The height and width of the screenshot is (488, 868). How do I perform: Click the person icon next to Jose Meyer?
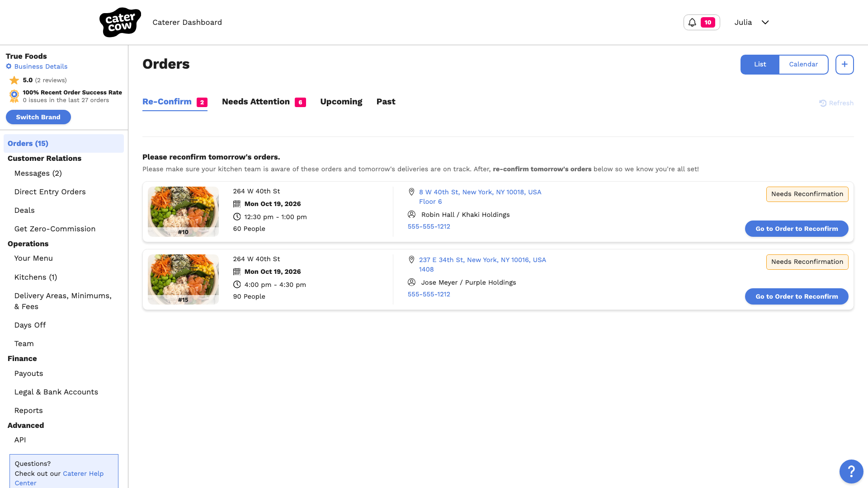[411, 282]
